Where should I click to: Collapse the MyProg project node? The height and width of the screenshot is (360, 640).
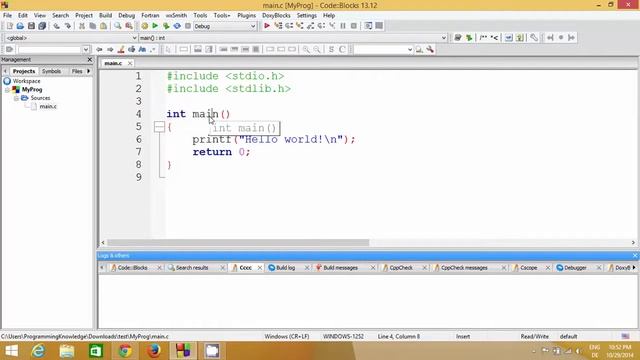[x=7, y=89]
